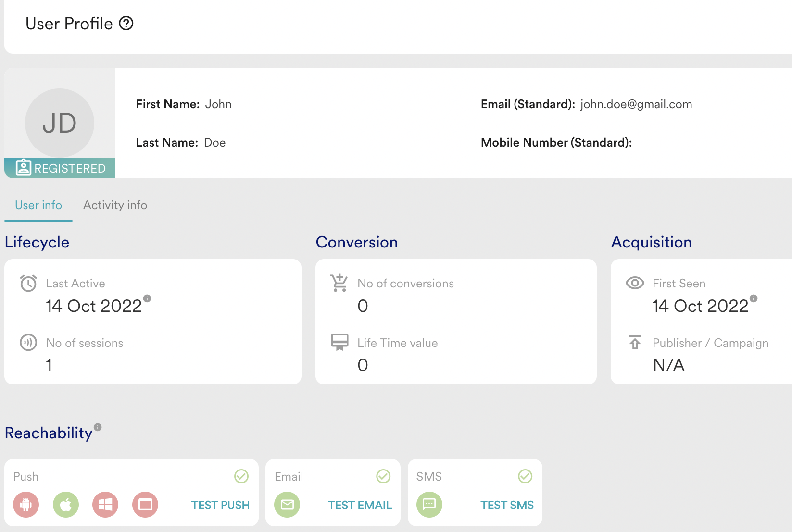792x532 pixels.
Task: Click the Windows push platform icon
Action: pos(105,505)
